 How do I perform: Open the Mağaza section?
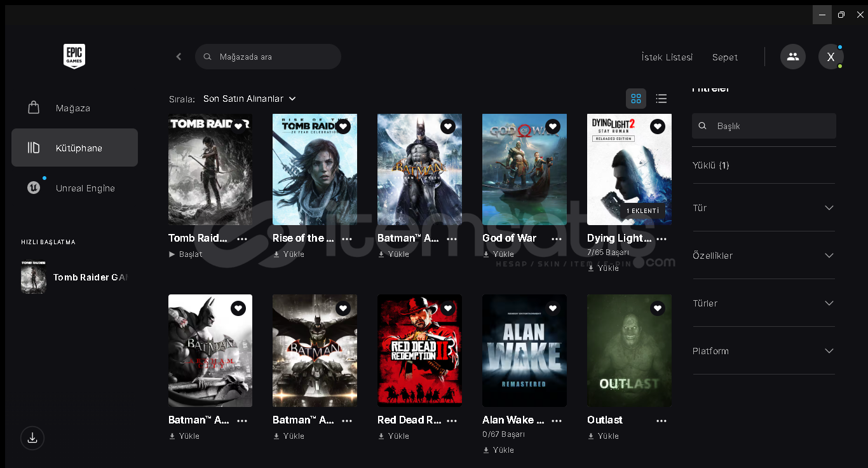click(x=74, y=107)
